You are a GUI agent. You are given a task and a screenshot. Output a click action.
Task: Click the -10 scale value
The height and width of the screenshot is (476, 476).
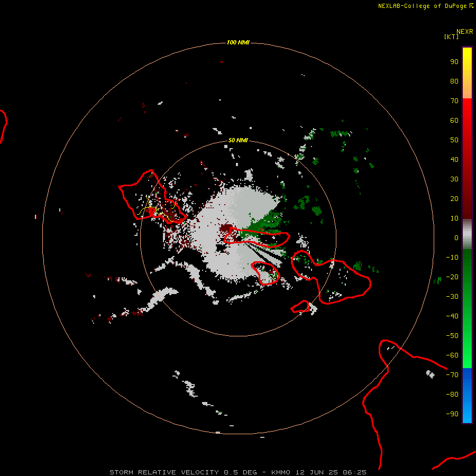[x=452, y=258]
